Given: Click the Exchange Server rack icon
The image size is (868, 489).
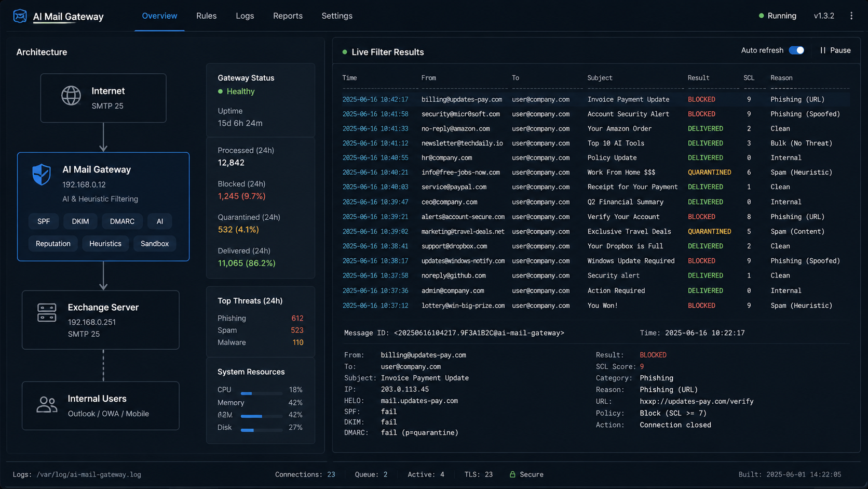Looking at the screenshot, I should click(x=47, y=313).
